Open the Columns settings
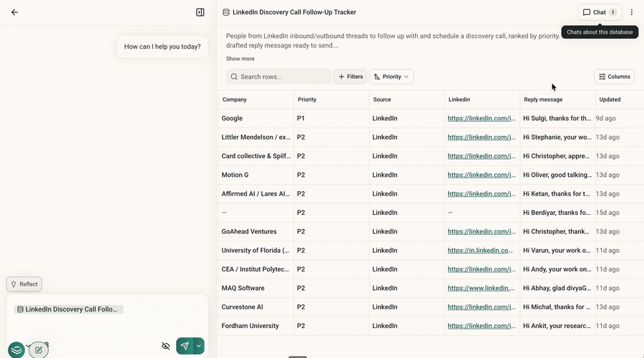Image resolution: width=644 pixels, height=358 pixels. (615, 77)
